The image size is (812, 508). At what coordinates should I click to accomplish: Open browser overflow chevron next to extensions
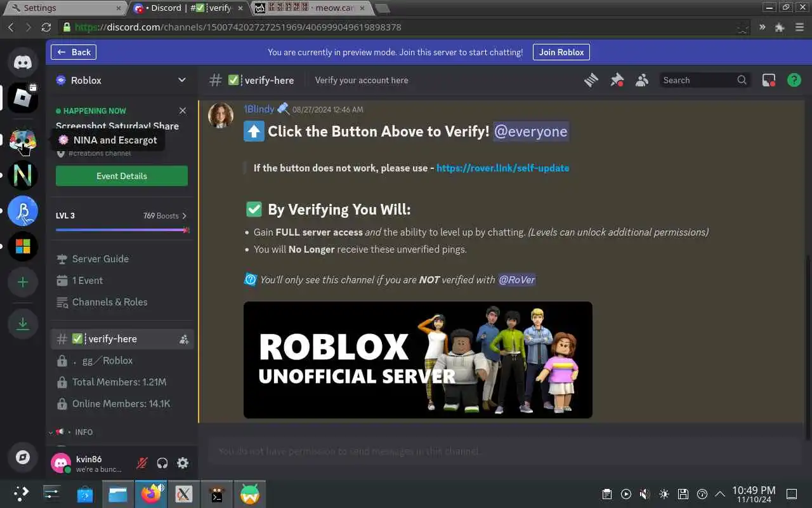pos(762,27)
